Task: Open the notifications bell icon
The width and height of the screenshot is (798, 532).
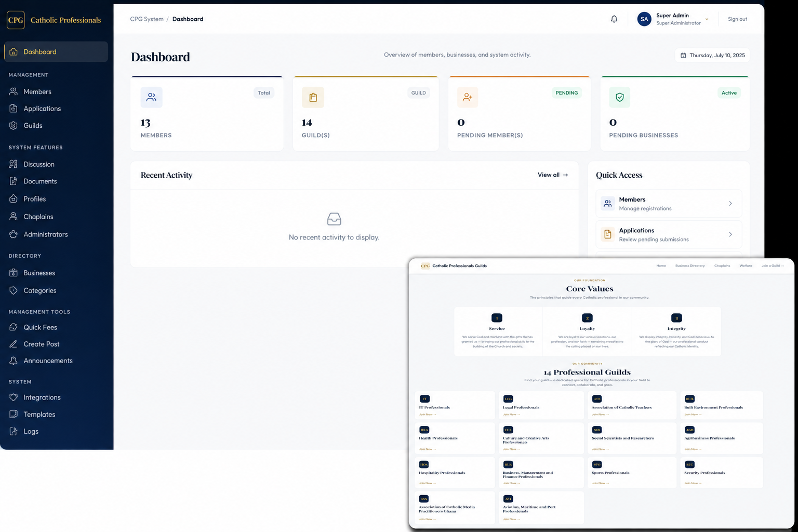Action: (614, 19)
